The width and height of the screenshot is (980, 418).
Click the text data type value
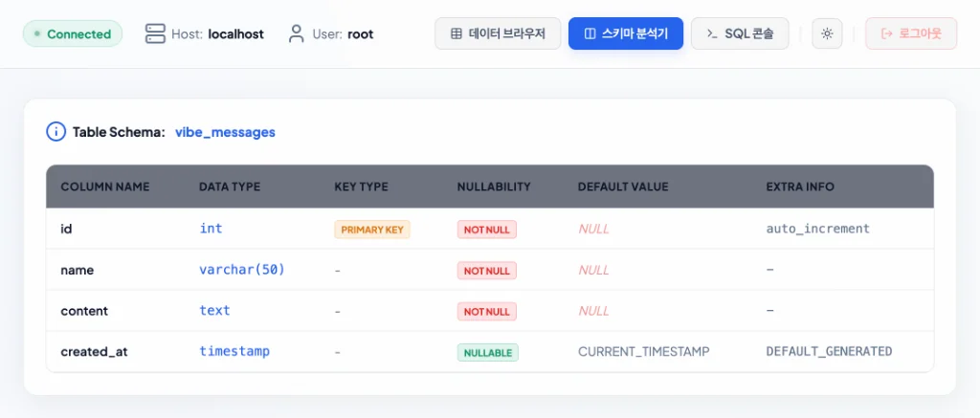tap(214, 311)
